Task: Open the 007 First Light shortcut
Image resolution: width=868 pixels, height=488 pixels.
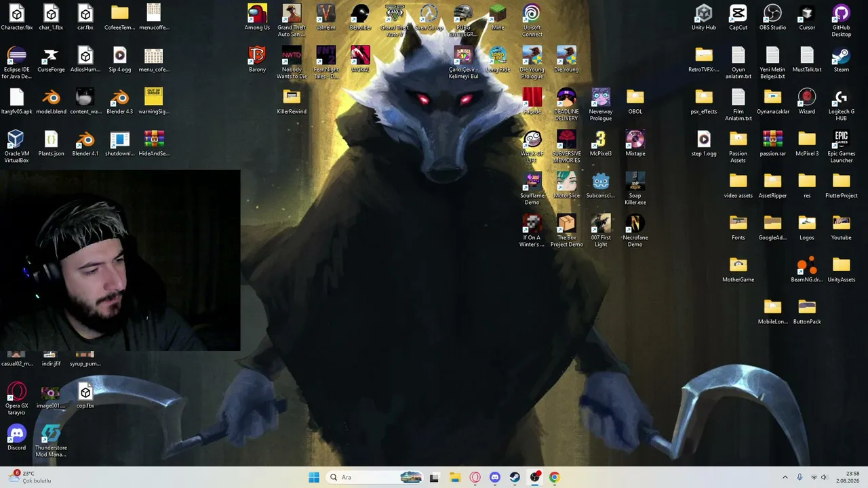Action: pyautogui.click(x=601, y=230)
